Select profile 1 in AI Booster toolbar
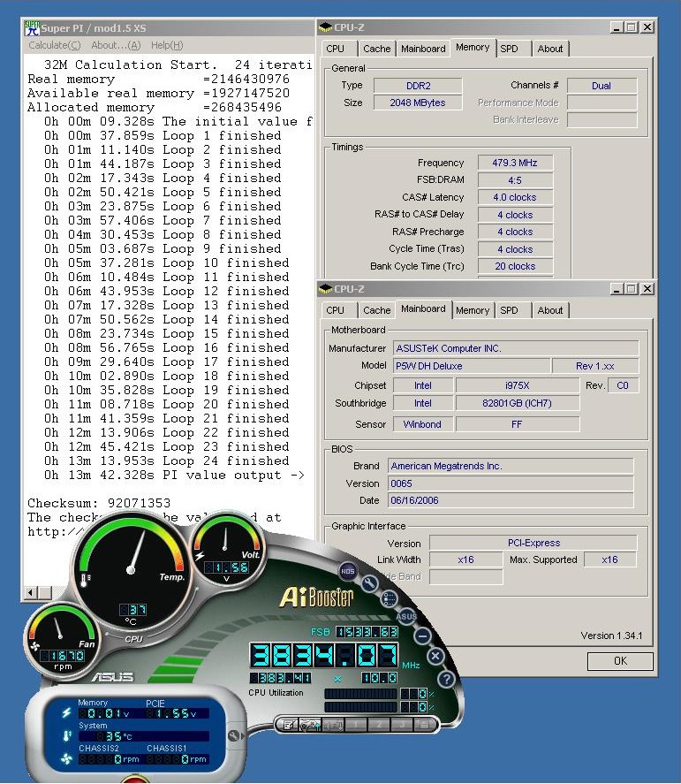Image resolution: width=681 pixels, height=784 pixels. click(x=356, y=724)
